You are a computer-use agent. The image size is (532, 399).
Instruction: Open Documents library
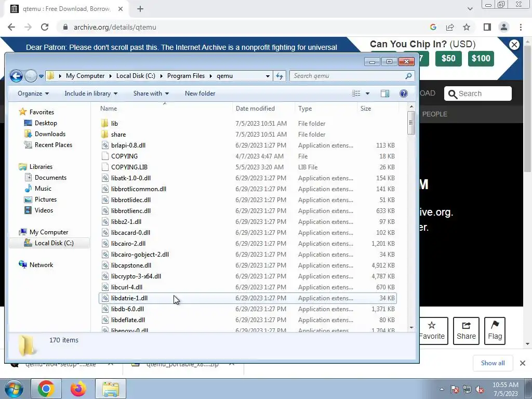[x=50, y=178]
